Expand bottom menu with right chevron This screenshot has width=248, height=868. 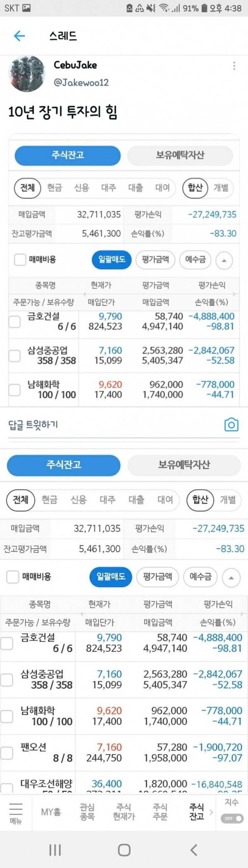pos(211,813)
